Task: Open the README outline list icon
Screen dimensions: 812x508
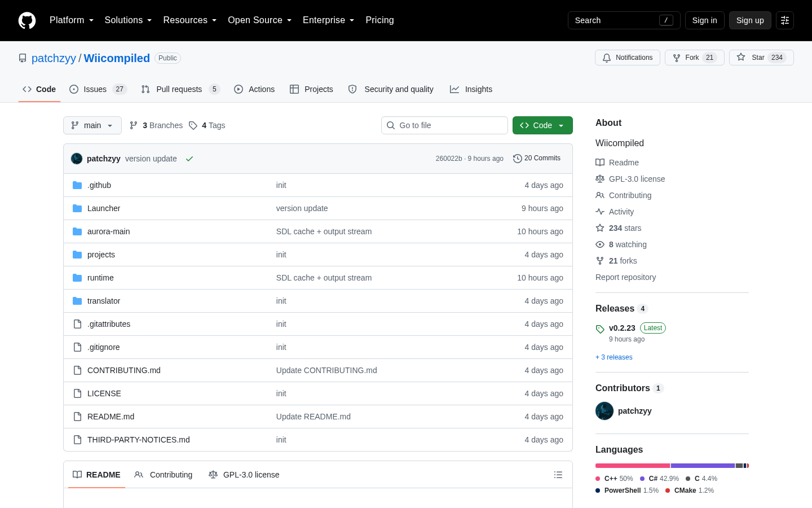Action: tap(558, 475)
